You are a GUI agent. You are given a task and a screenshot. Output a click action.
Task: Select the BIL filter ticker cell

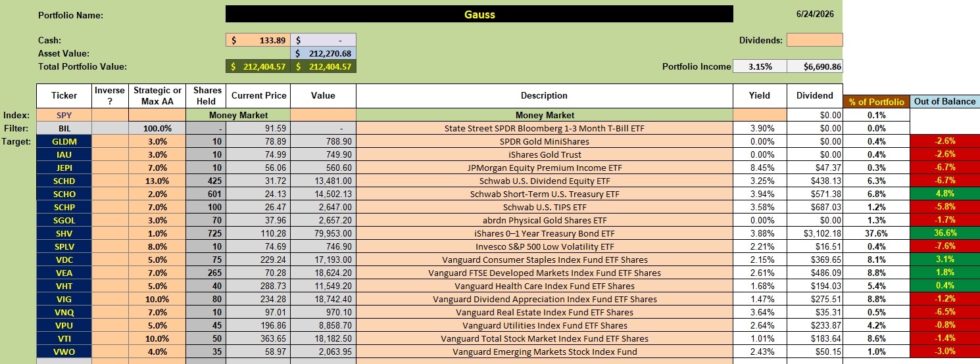[x=64, y=128]
